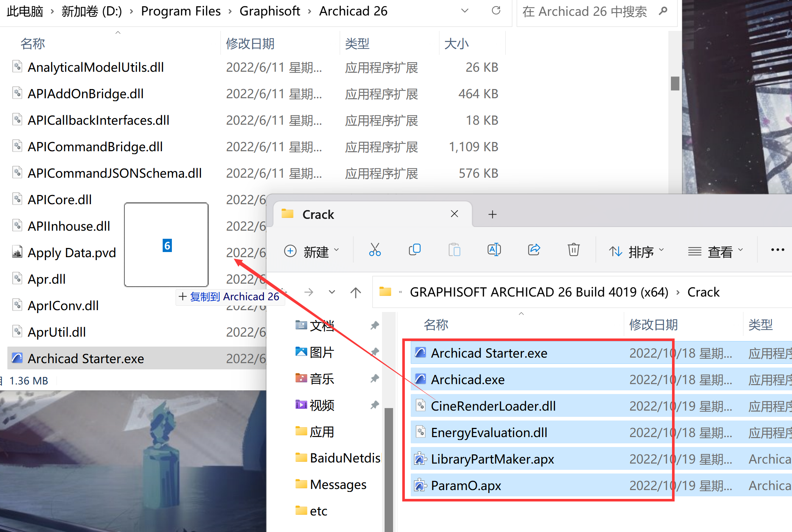Viewport: 792px width, 532px height.
Task: Toggle the pin next to 图片
Action: click(x=375, y=352)
